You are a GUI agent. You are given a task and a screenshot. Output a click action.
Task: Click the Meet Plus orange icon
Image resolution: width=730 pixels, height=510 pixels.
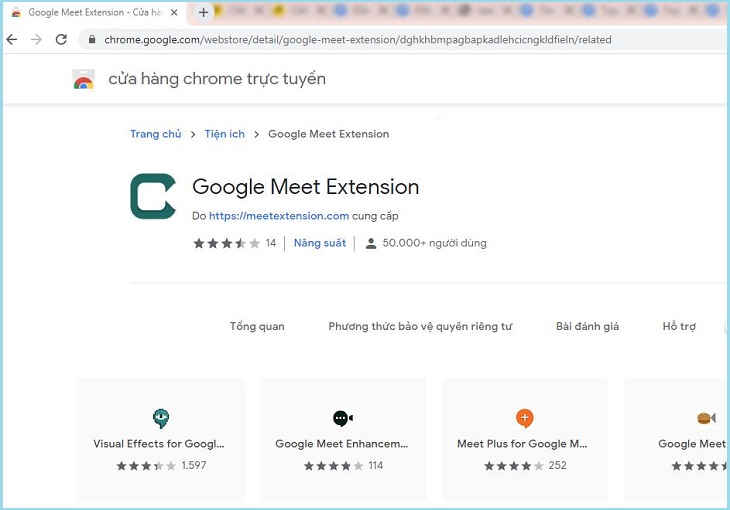pyautogui.click(x=525, y=418)
